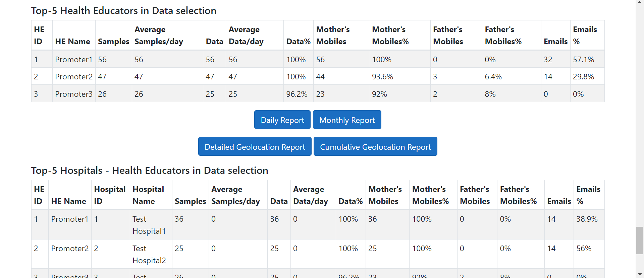
Task: Click the Hospital ID column header
Action: point(110,195)
